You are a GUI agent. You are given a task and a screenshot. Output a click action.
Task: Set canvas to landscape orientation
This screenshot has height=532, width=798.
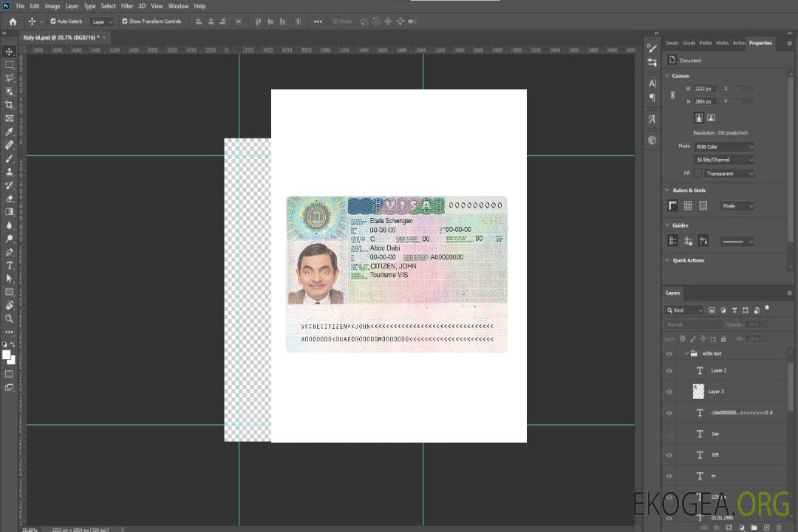tap(711, 118)
